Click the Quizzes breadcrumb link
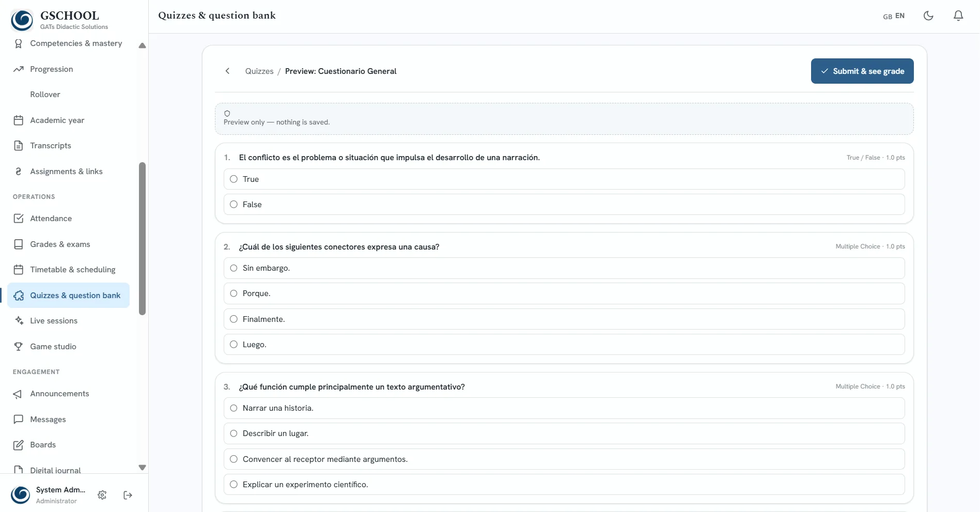This screenshot has width=980, height=512. pyautogui.click(x=259, y=71)
